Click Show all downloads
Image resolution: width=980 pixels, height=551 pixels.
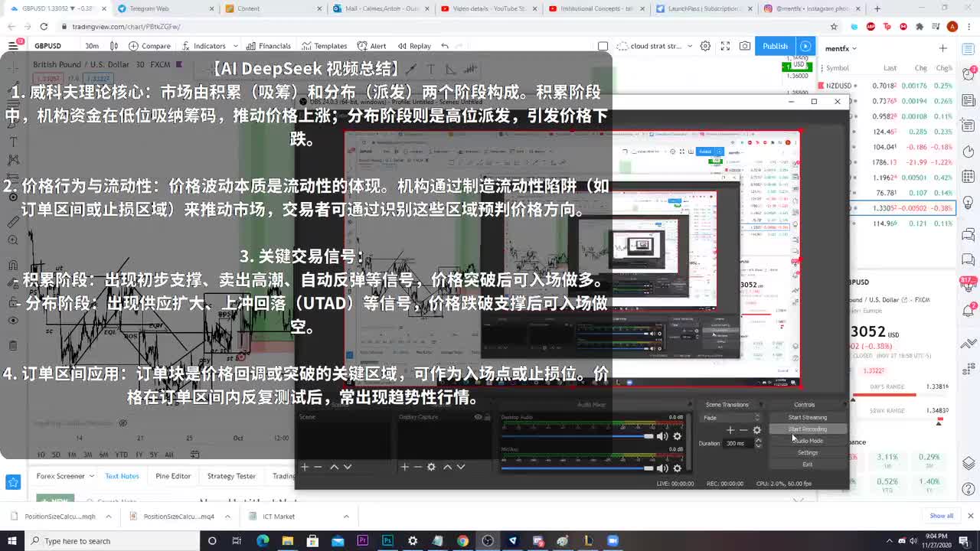point(941,516)
